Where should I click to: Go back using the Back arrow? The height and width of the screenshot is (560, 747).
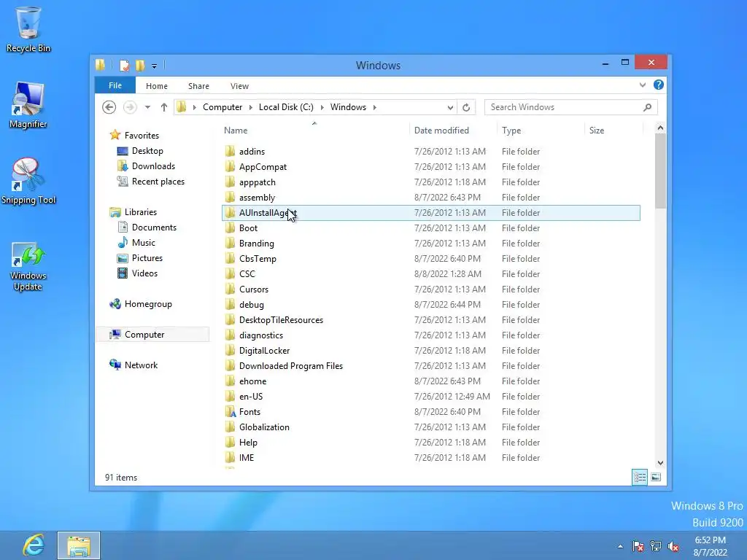(x=109, y=107)
